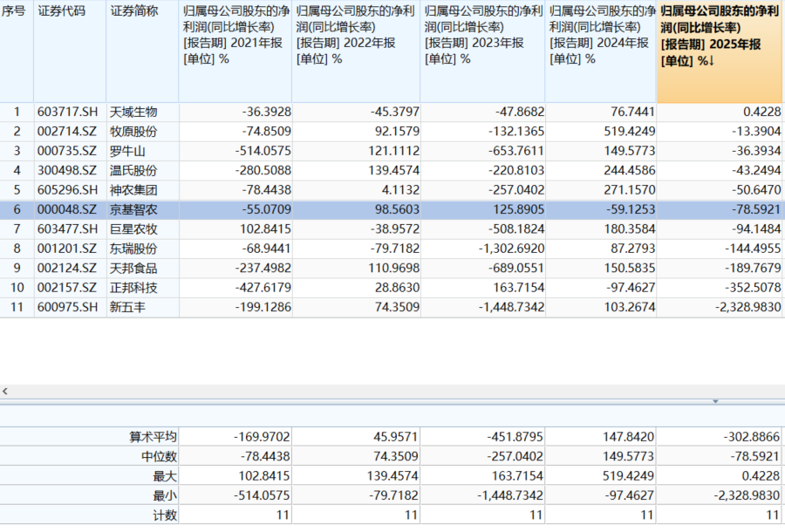Click row number 11 in 序号 column

click(17, 307)
